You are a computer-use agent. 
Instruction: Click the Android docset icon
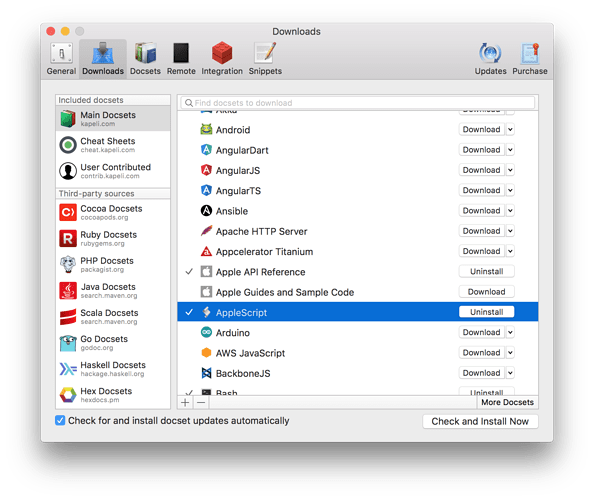point(206,130)
